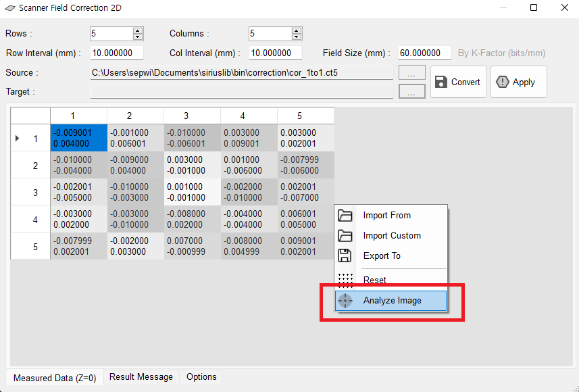This screenshot has width=579, height=392.
Task: Select the row 3 header cell
Action: tap(30, 192)
